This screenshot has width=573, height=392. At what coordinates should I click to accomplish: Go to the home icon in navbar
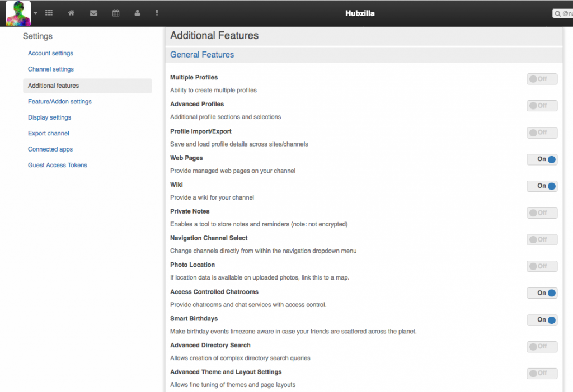click(71, 13)
